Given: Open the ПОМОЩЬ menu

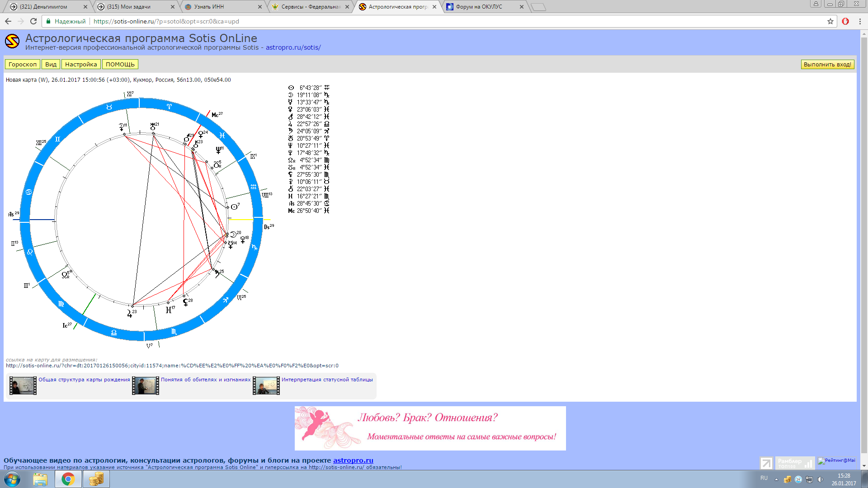Looking at the screenshot, I should tap(120, 65).
